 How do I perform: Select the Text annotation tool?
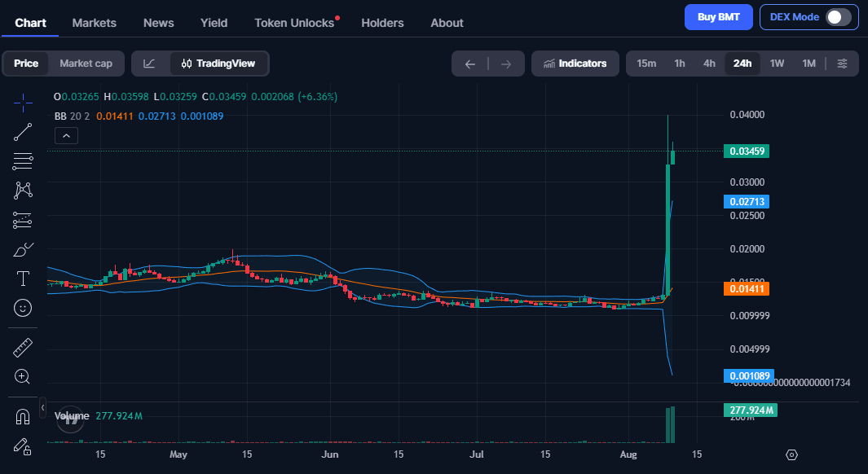[x=23, y=279]
